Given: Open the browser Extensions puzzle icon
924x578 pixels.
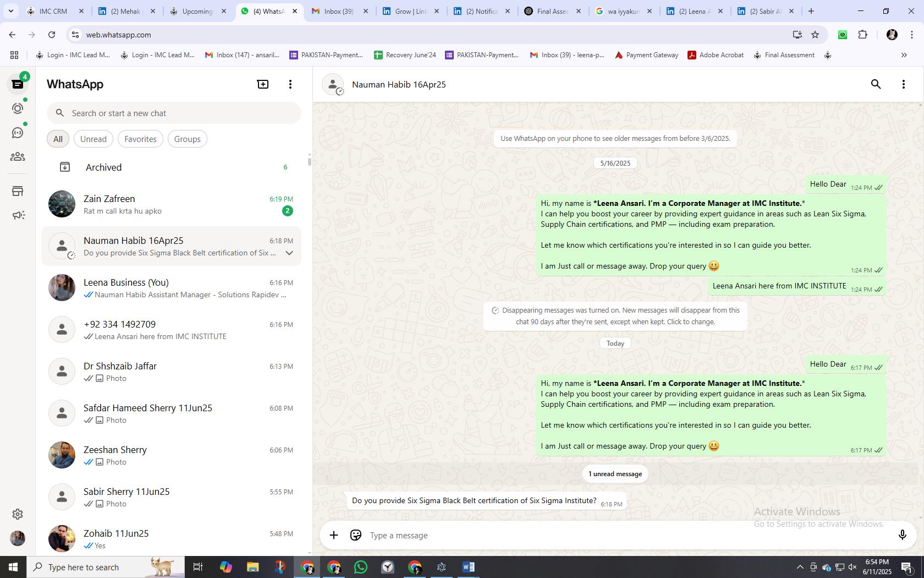Looking at the screenshot, I should point(862,35).
